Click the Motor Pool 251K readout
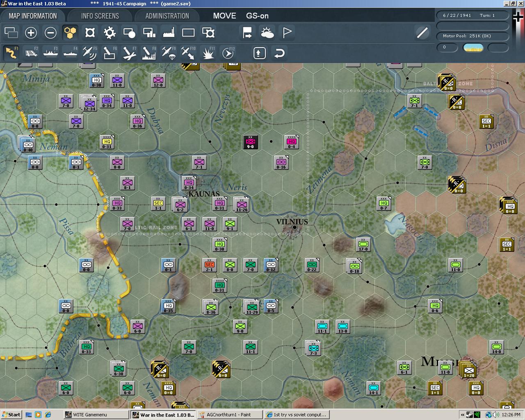The width and height of the screenshot is (525, 420). [x=472, y=36]
